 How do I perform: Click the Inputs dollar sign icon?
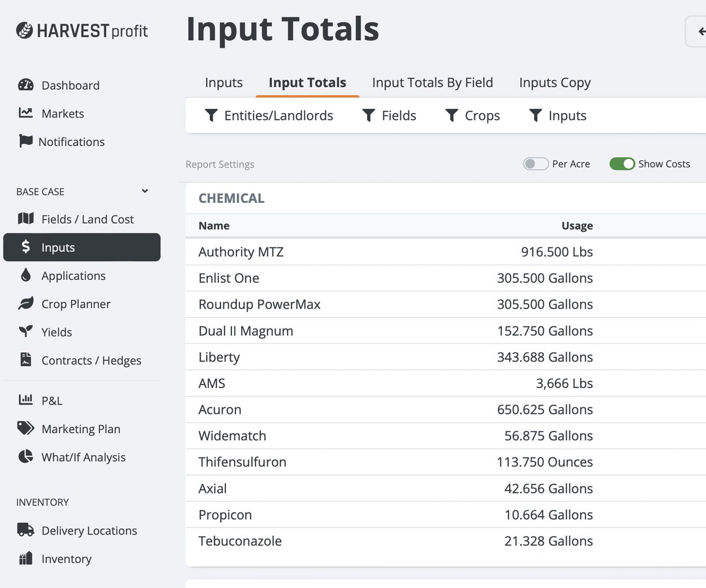tap(26, 247)
